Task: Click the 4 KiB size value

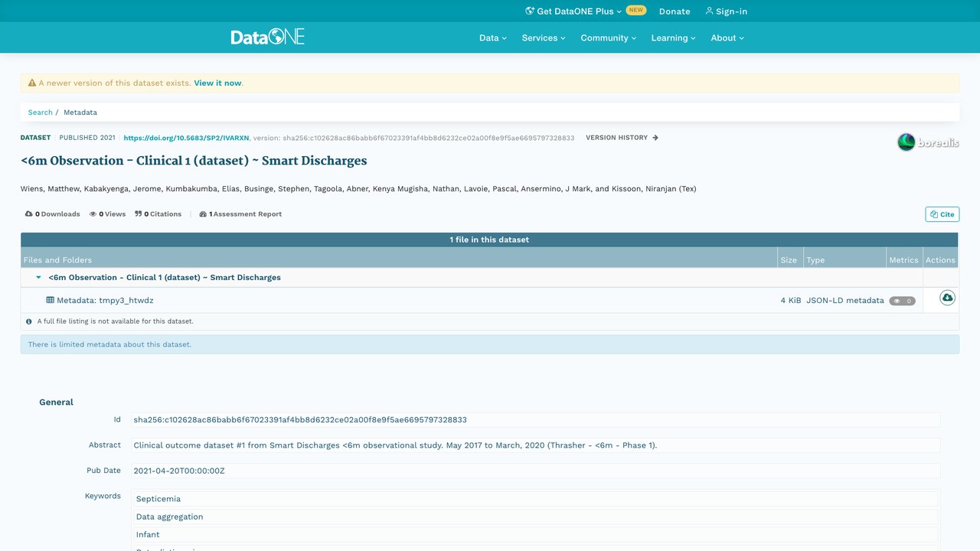Action: (x=791, y=301)
